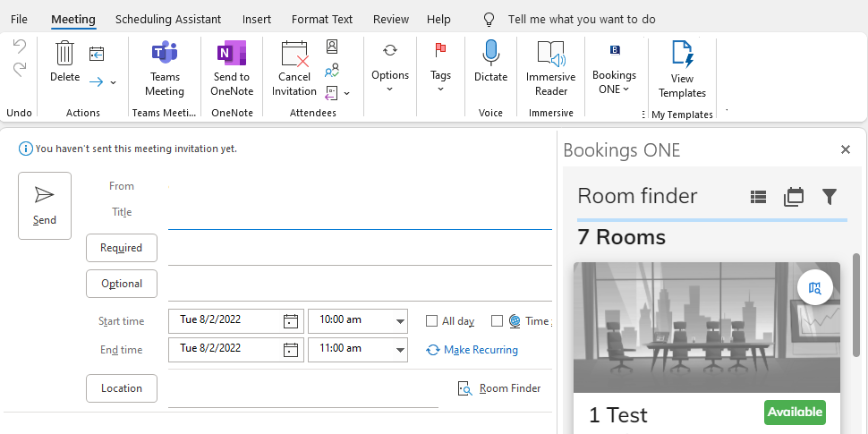Click the Make Recurring link
Image resolution: width=868 pixels, height=434 pixels.
480,350
